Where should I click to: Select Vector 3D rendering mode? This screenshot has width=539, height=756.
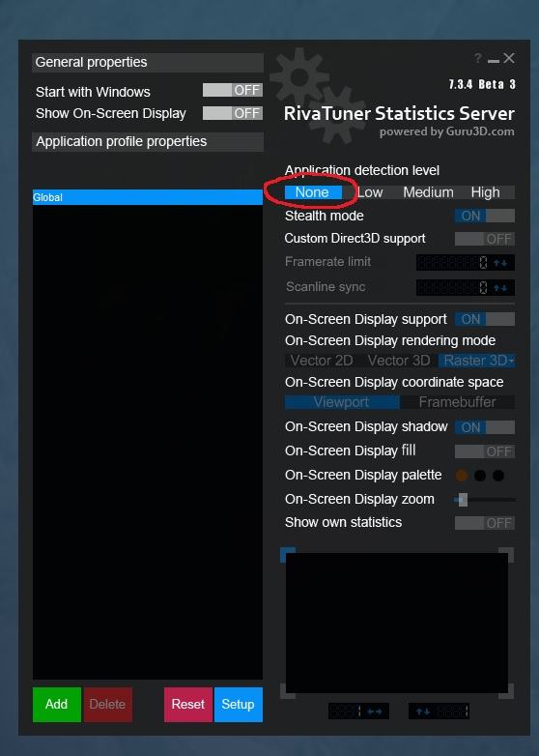(x=399, y=361)
